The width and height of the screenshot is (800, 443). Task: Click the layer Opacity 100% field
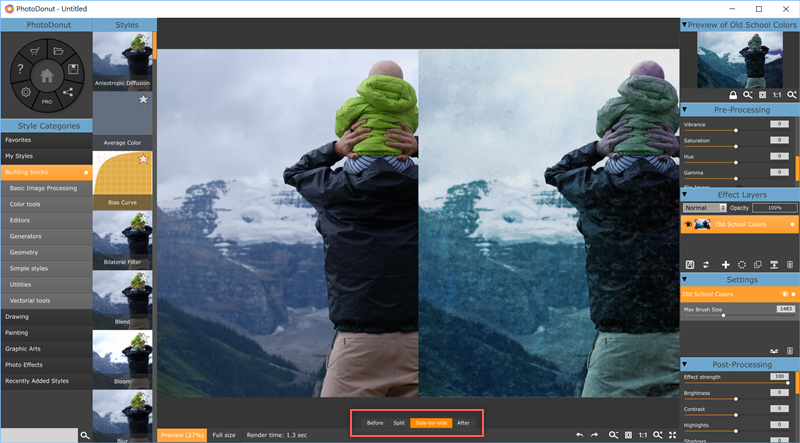point(774,208)
